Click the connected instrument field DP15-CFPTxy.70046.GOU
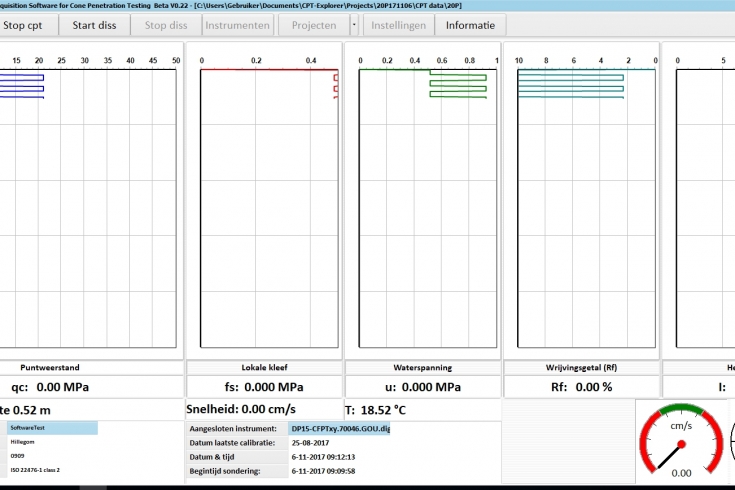Viewport: 735px width, 490px height. pyautogui.click(x=339, y=429)
